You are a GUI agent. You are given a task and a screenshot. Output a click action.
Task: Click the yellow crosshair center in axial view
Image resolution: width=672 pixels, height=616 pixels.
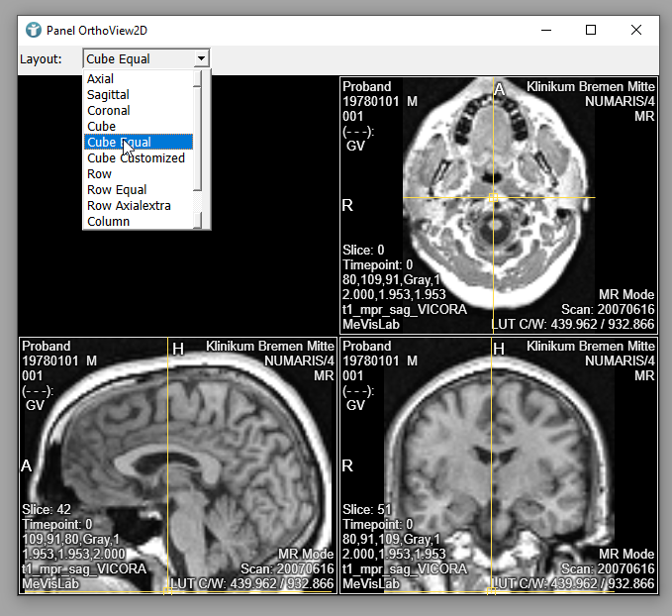tap(493, 199)
